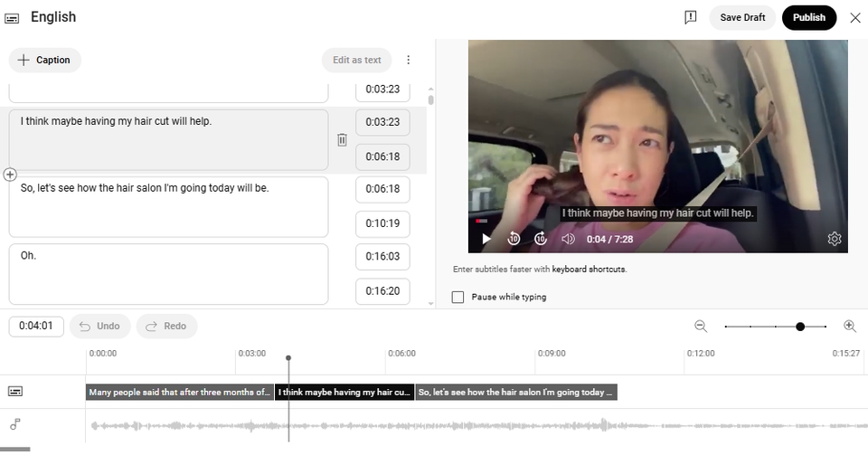
Task: Click the timeline playhead marker
Action: [288, 358]
